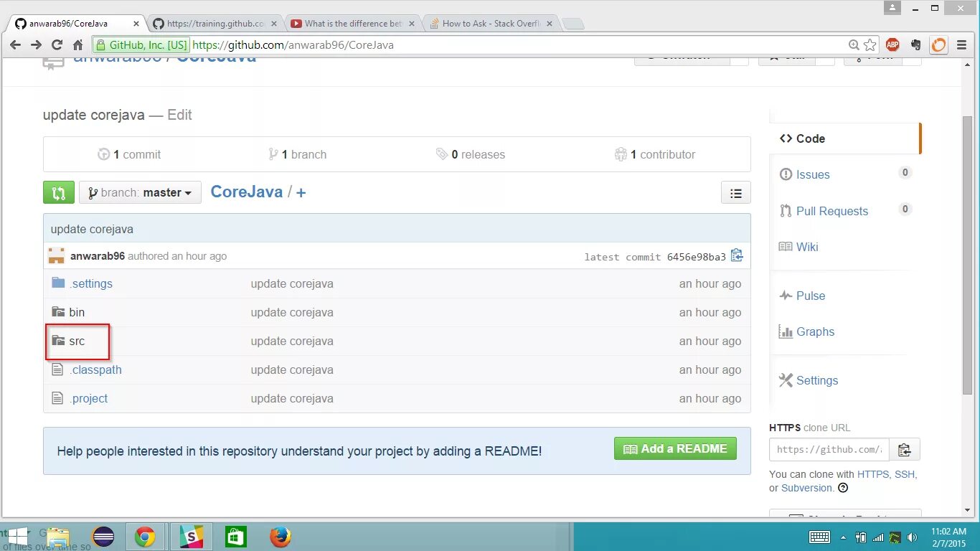Click Edit next to the repository description
This screenshot has width=980, height=551.
point(179,115)
